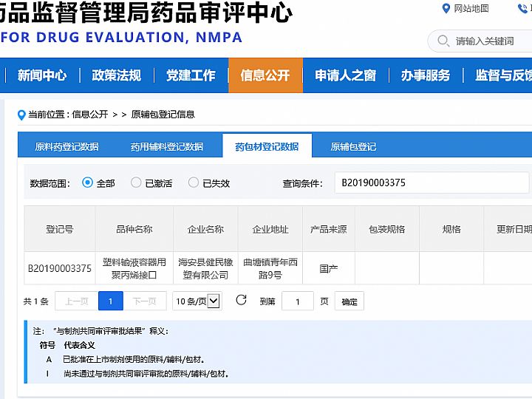Open the 新闻中心 navigation menu
Viewport: 532px width, 399px height.
42,75
